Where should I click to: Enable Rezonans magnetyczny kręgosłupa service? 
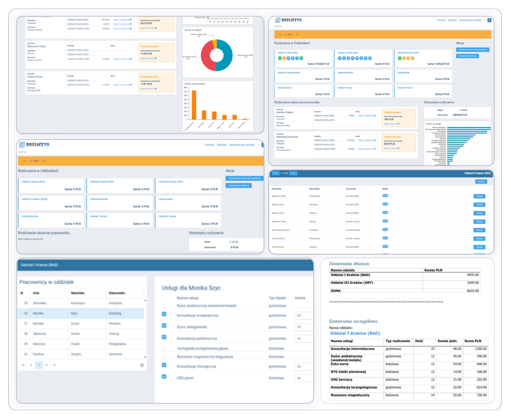164,357
